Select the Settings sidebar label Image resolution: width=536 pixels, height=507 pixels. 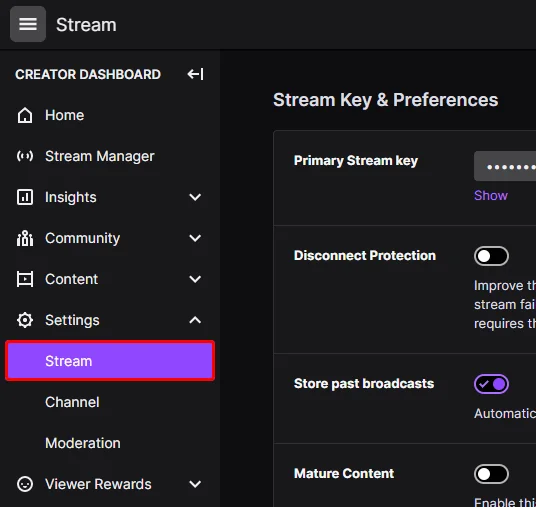pyautogui.click(x=72, y=320)
